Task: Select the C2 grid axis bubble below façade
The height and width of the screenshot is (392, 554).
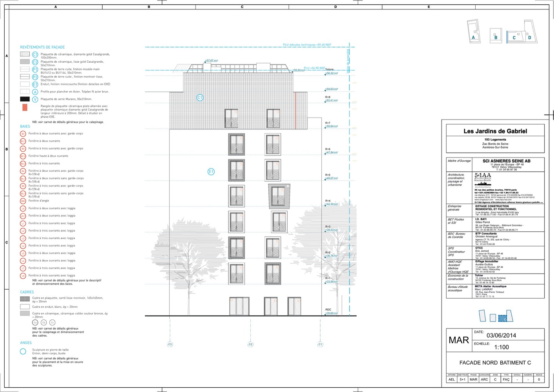Action: pos(250,344)
